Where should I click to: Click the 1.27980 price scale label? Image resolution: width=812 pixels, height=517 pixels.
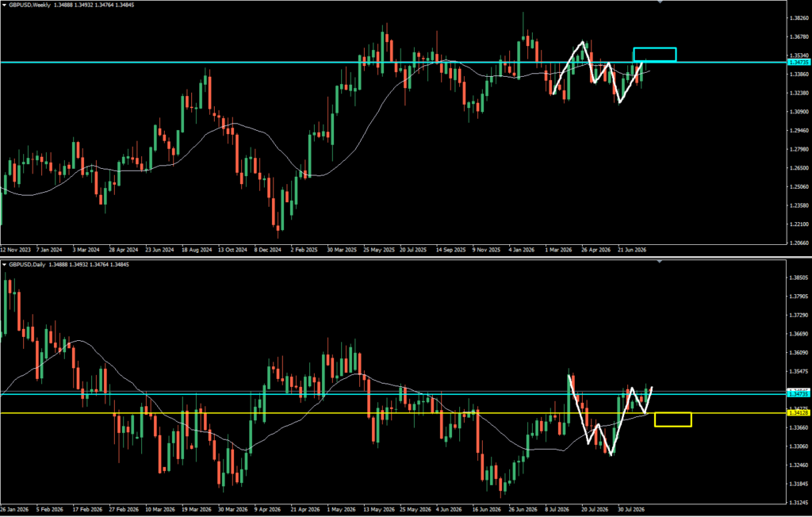tap(799, 150)
